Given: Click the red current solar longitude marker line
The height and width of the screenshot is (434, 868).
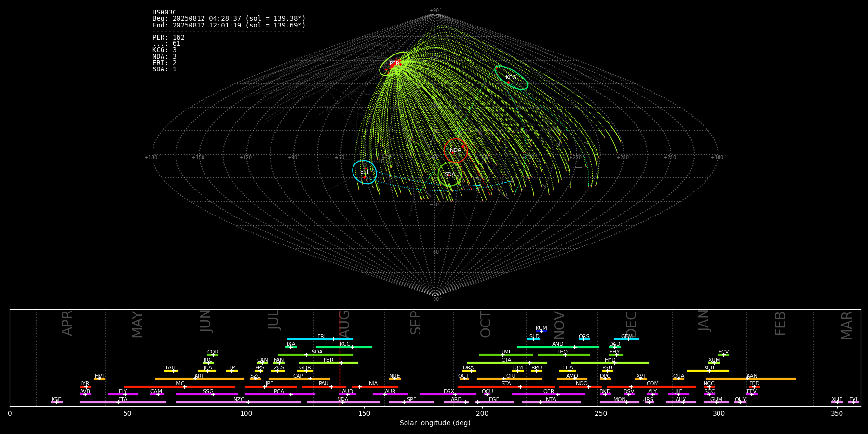Looking at the screenshot, I should 339,357.
